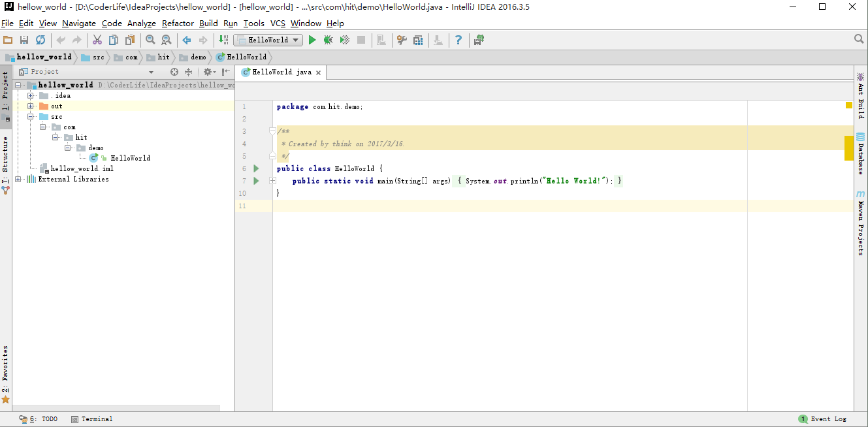Open the Help question mark icon
Viewport: 868px width, 427px height.
[458, 40]
